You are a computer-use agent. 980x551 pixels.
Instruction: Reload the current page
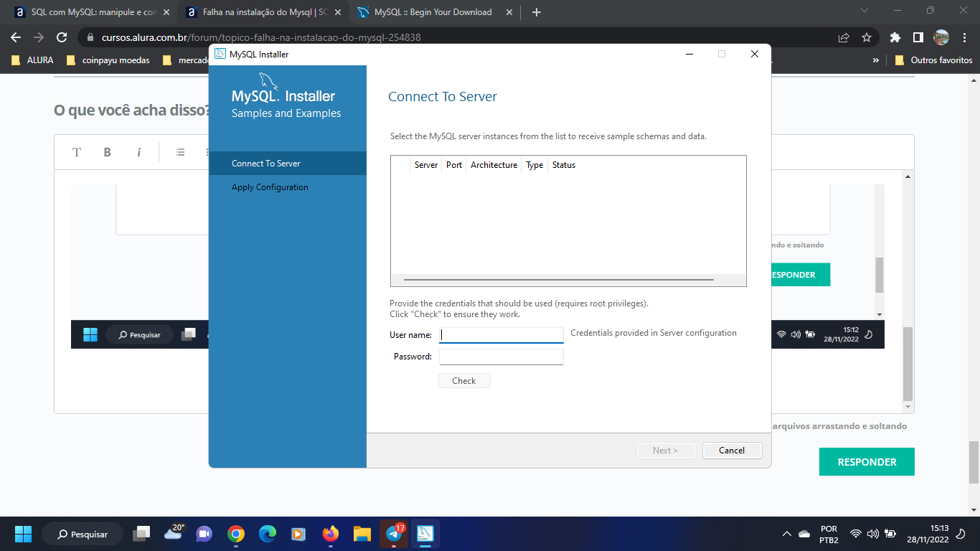[62, 37]
